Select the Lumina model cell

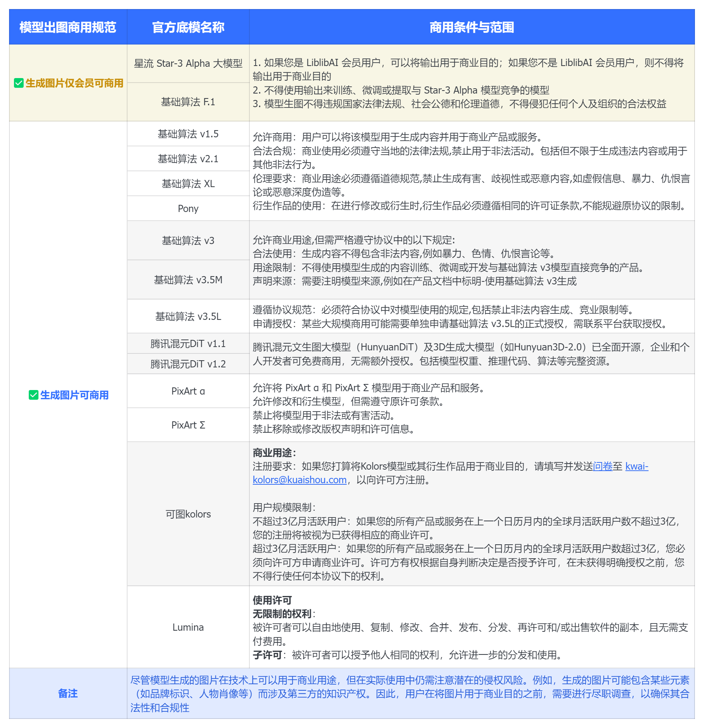pyautogui.click(x=188, y=627)
